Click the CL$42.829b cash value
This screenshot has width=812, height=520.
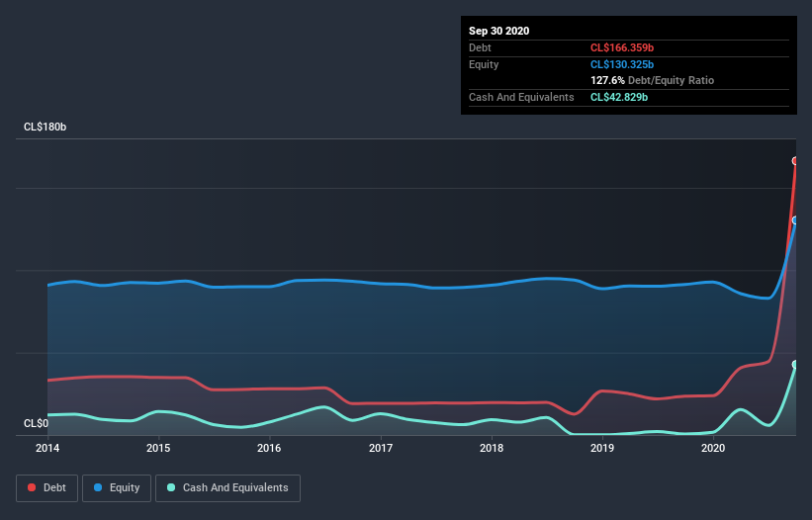[x=619, y=97]
